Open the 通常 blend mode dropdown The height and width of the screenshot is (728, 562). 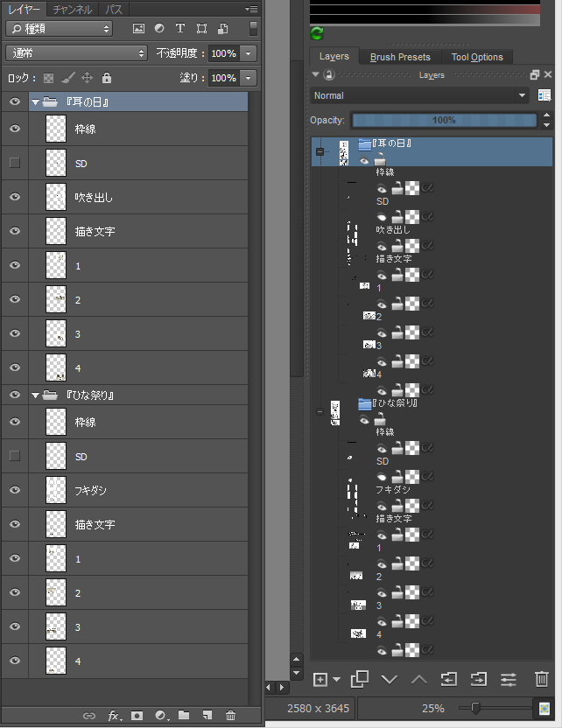click(77, 53)
